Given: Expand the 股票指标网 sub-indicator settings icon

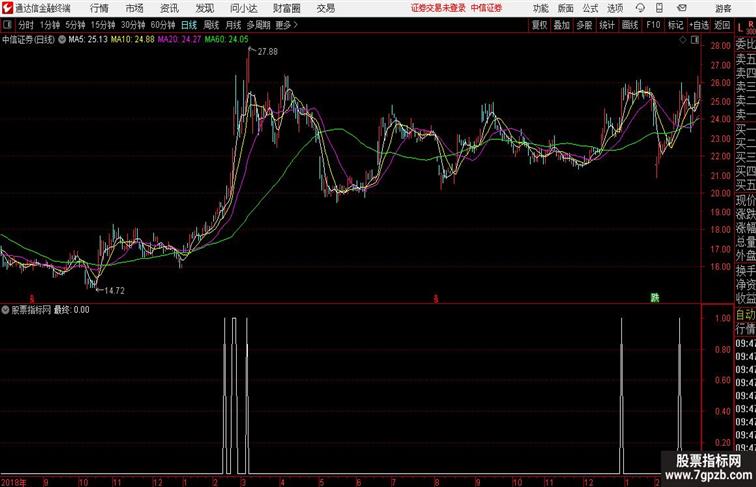Looking at the screenshot, I should point(5,310).
